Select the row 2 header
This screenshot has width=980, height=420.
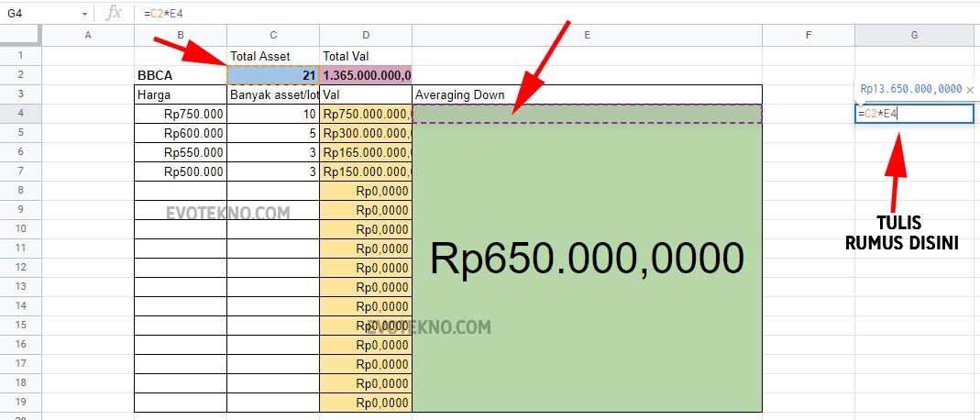point(20,75)
